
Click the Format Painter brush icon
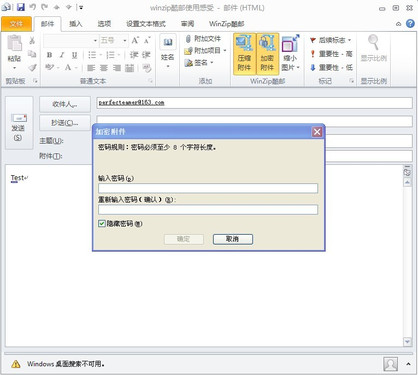pyautogui.click(x=32, y=68)
